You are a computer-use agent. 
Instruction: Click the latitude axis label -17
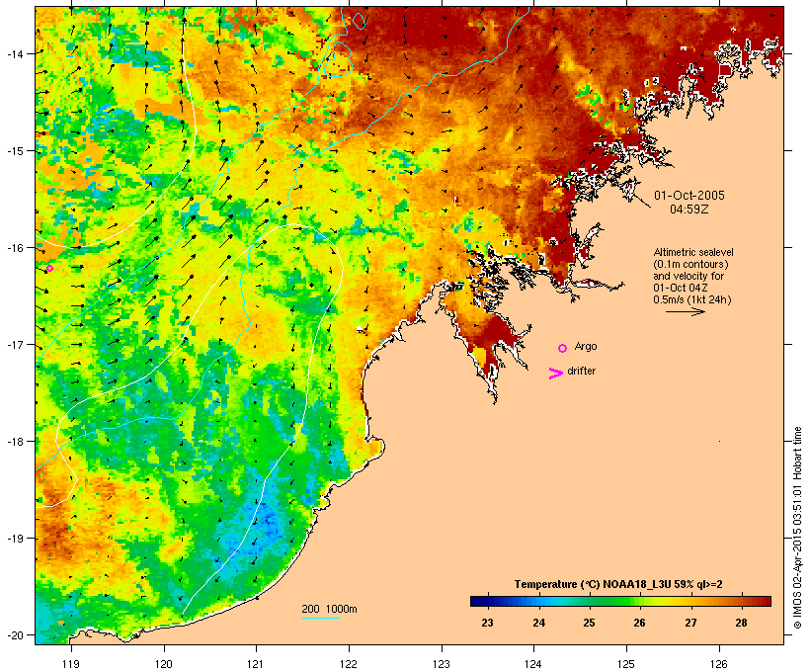[15, 344]
